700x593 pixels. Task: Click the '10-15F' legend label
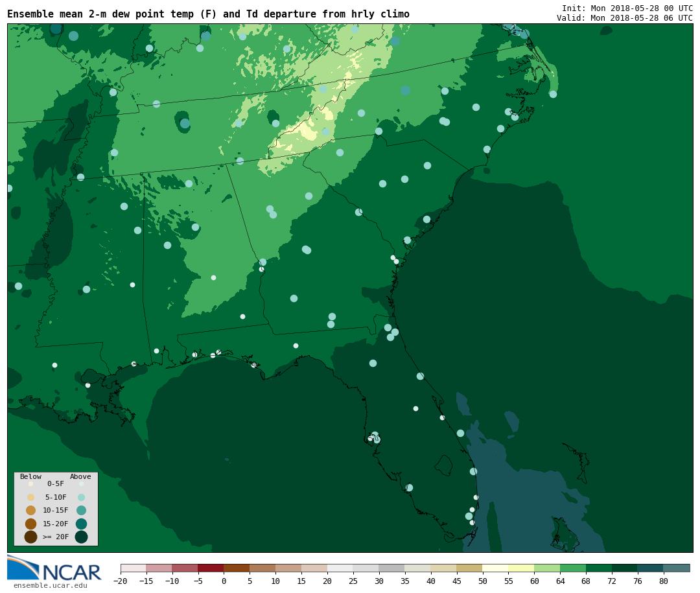pyautogui.click(x=56, y=511)
